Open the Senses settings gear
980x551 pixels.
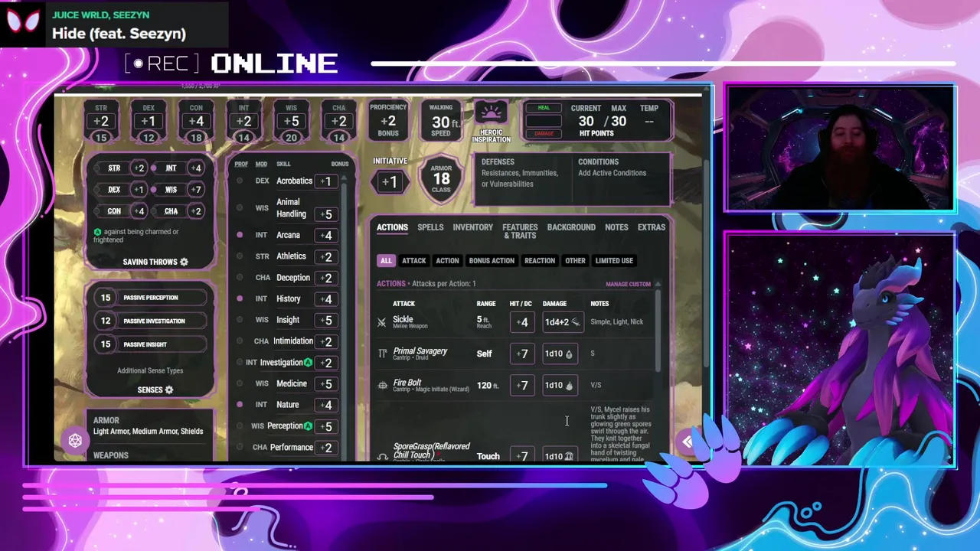(169, 390)
